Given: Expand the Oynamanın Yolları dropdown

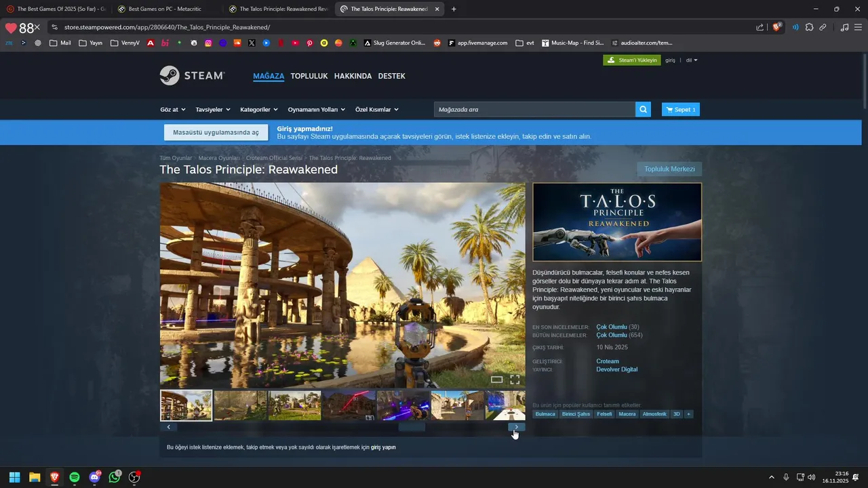Looking at the screenshot, I should (x=317, y=109).
